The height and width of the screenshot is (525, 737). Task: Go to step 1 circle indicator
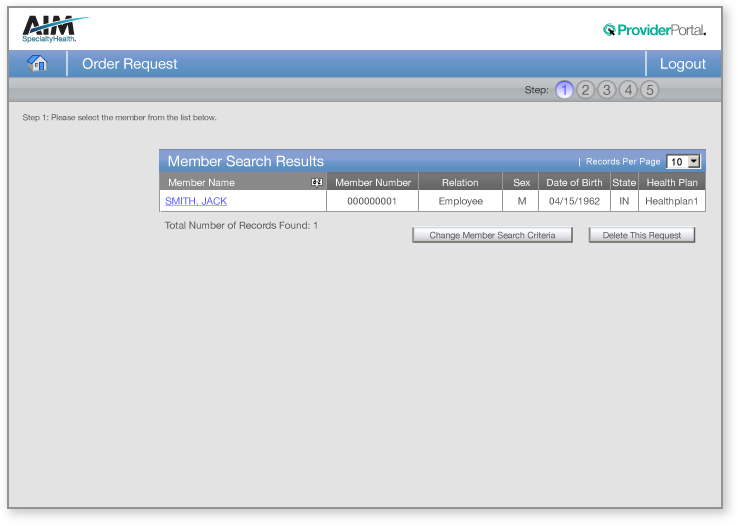[565, 90]
